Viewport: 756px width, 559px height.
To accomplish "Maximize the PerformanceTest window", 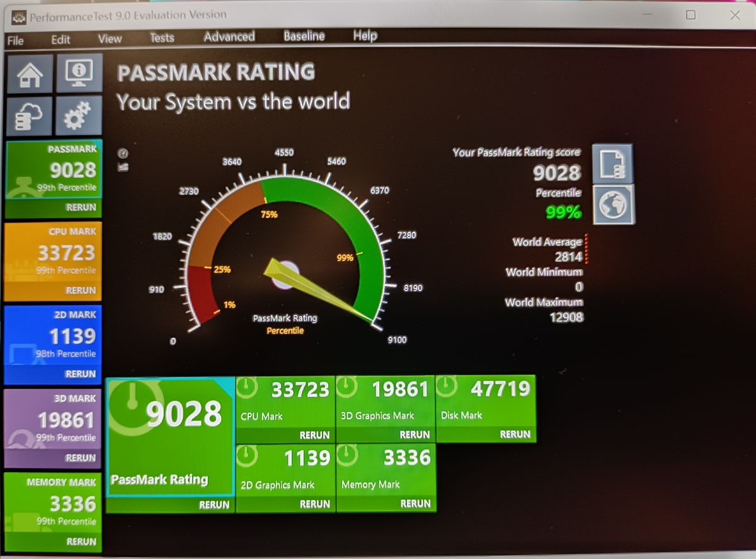I will (690, 14).
